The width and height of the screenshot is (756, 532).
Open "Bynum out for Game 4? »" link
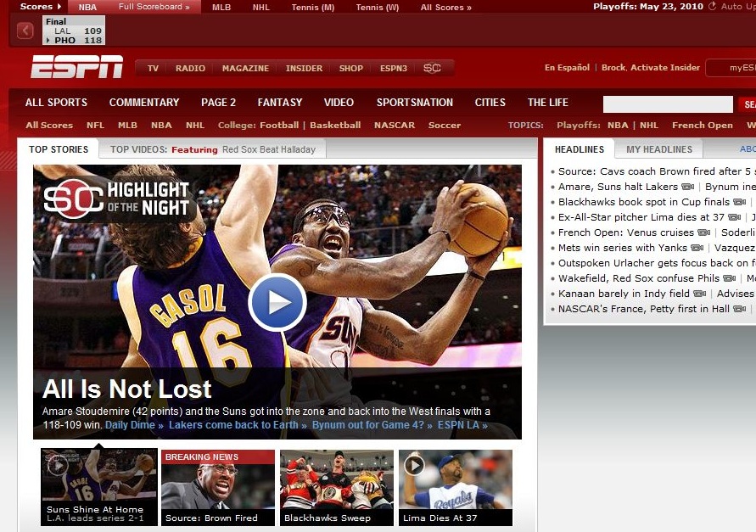click(x=372, y=425)
